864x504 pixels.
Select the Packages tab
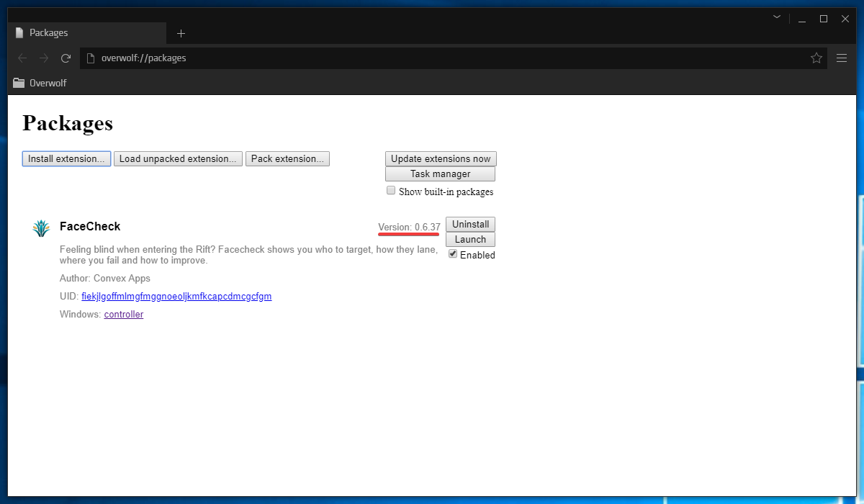pos(86,33)
